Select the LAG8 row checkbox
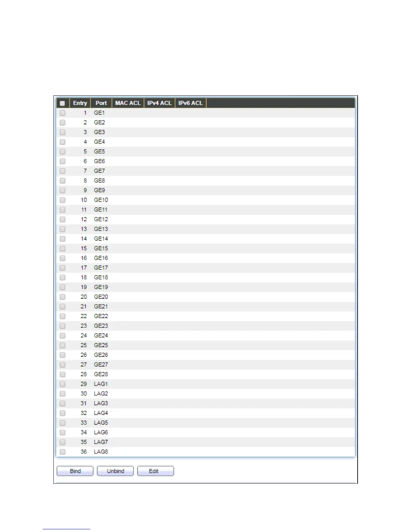This screenshot has width=411, height=532. [62, 452]
